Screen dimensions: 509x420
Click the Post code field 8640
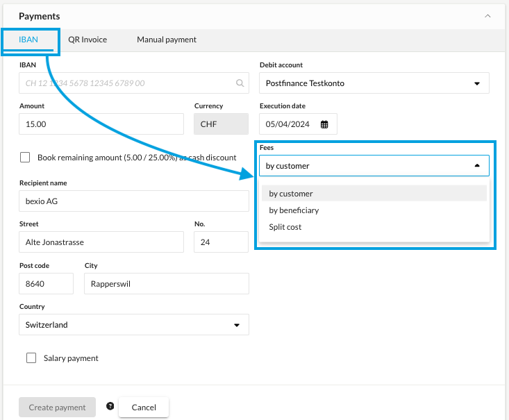[46, 284]
